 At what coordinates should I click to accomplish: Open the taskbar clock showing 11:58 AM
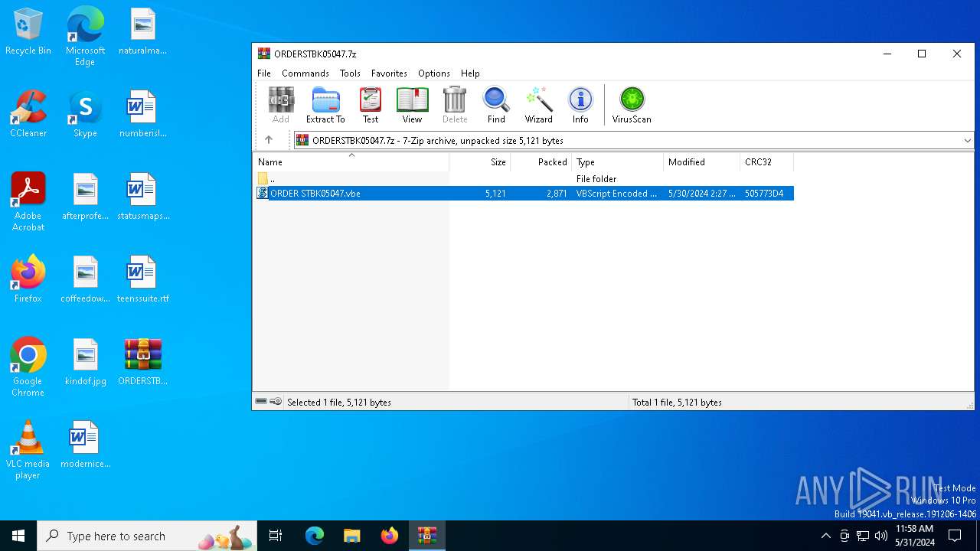click(914, 536)
